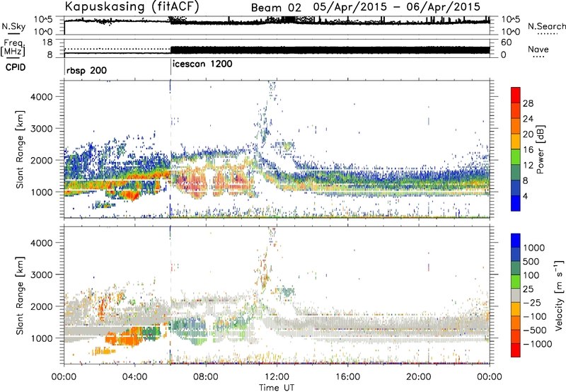Image resolution: width=566 pixels, height=392 pixels.
Task: Click the plot title 'Kapuskasing (fitACF)'
Action: click(x=132, y=7)
